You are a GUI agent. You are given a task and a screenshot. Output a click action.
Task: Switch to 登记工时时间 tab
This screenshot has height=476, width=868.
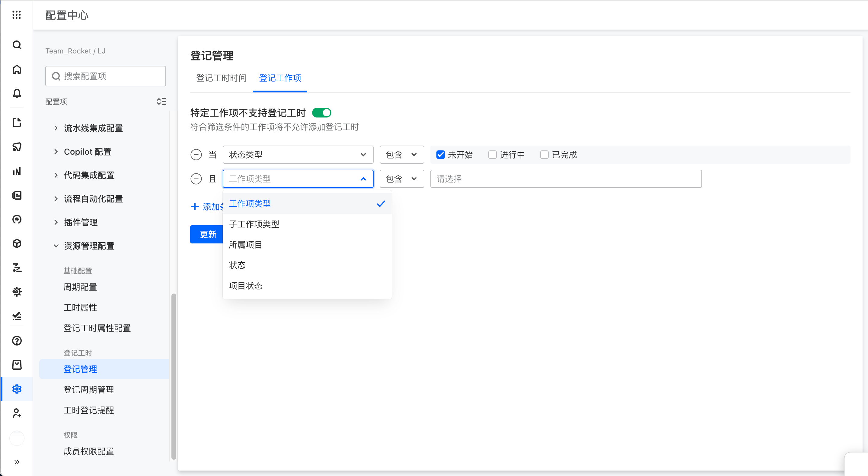222,78
